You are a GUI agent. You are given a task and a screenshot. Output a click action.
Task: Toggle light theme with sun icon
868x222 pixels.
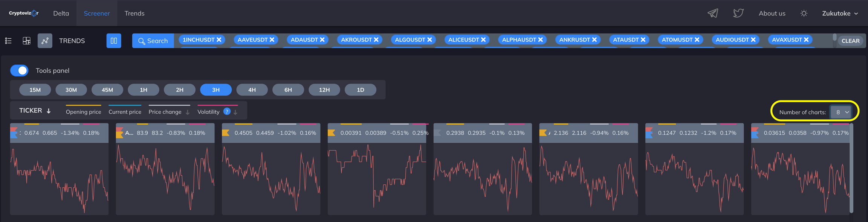point(804,13)
